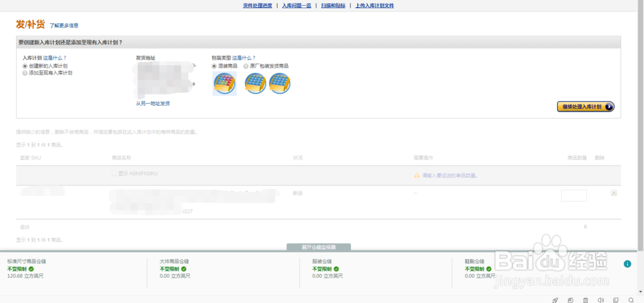The image size is (644, 303).
Task: Click the 发/补货 page heading
Action: point(30,24)
